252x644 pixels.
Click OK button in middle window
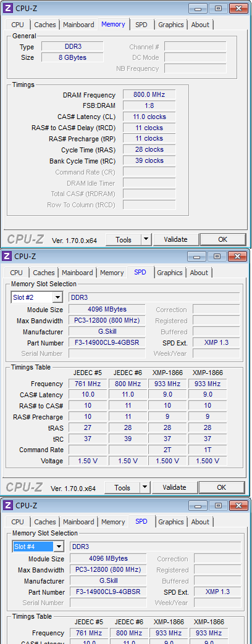point(222,487)
